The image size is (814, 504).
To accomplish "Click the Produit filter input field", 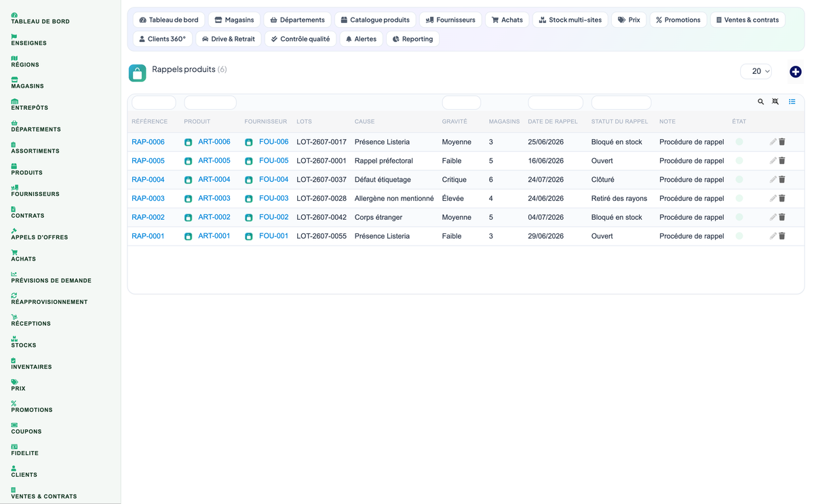I will coord(210,102).
